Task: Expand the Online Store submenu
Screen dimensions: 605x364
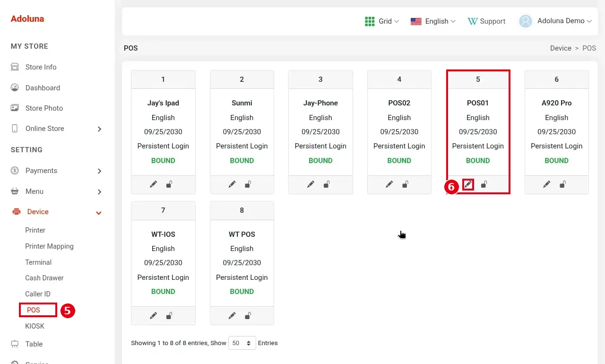Action: [99, 129]
